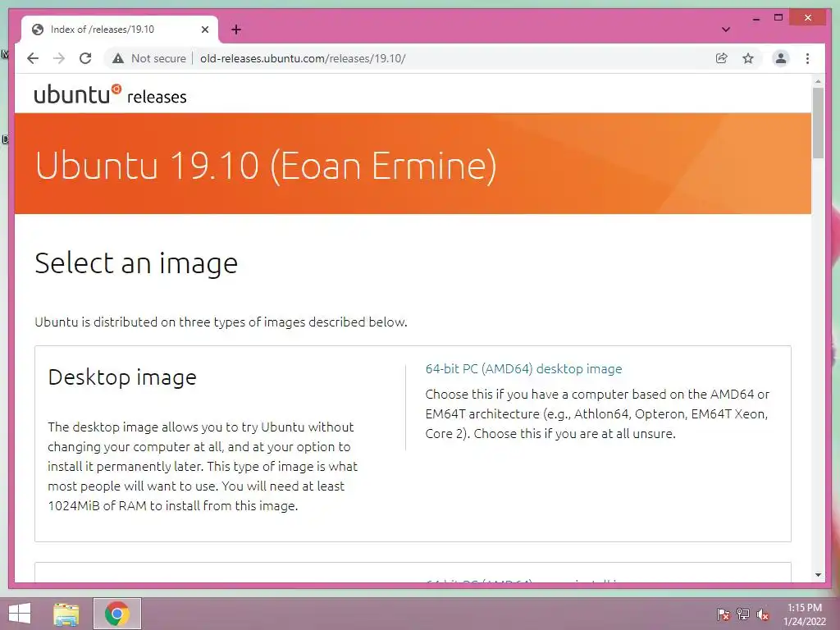
Task: Click the scrollbar up arrow
Action: (x=818, y=81)
